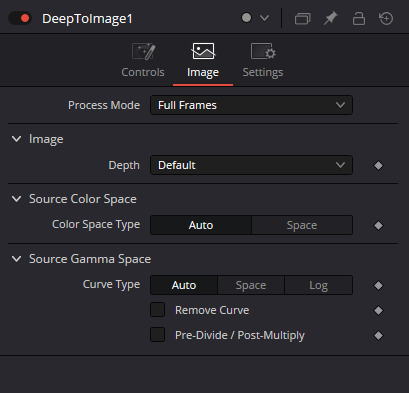
Task: Open the Process Mode dropdown
Action: [x=251, y=105]
